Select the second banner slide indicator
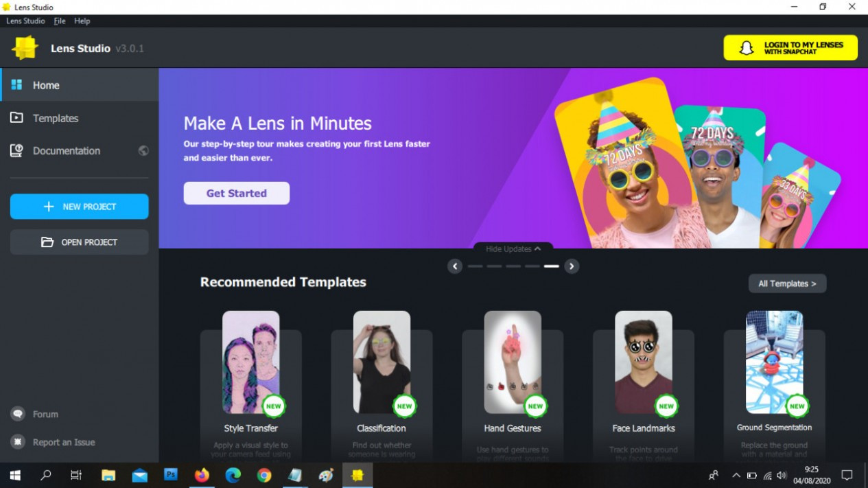 click(494, 266)
